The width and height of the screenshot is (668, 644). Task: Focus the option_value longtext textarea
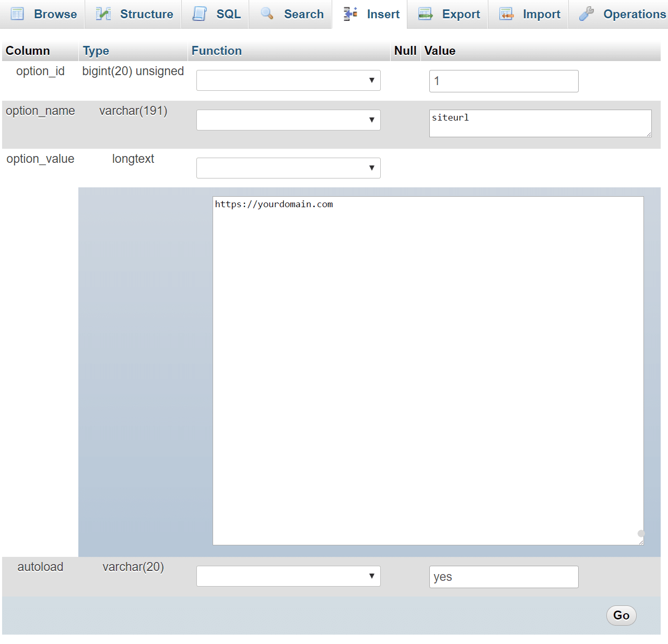(x=428, y=371)
